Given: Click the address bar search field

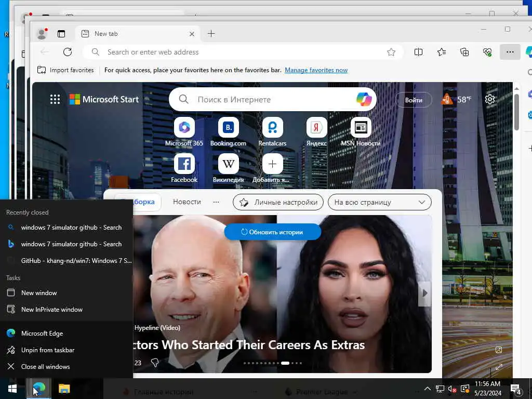Looking at the screenshot, I should (242, 52).
